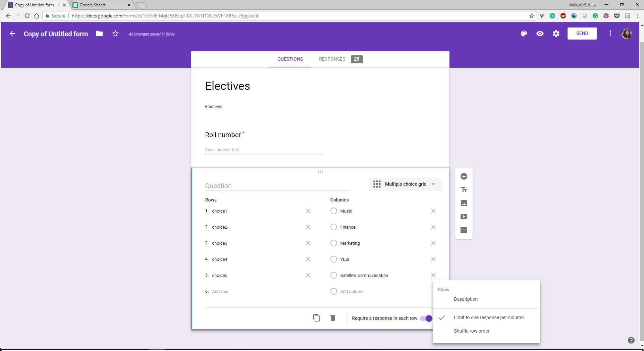This screenshot has height=351, width=644.
Task: Open the Google account avatar
Action: pyautogui.click(x=627, y=34)
